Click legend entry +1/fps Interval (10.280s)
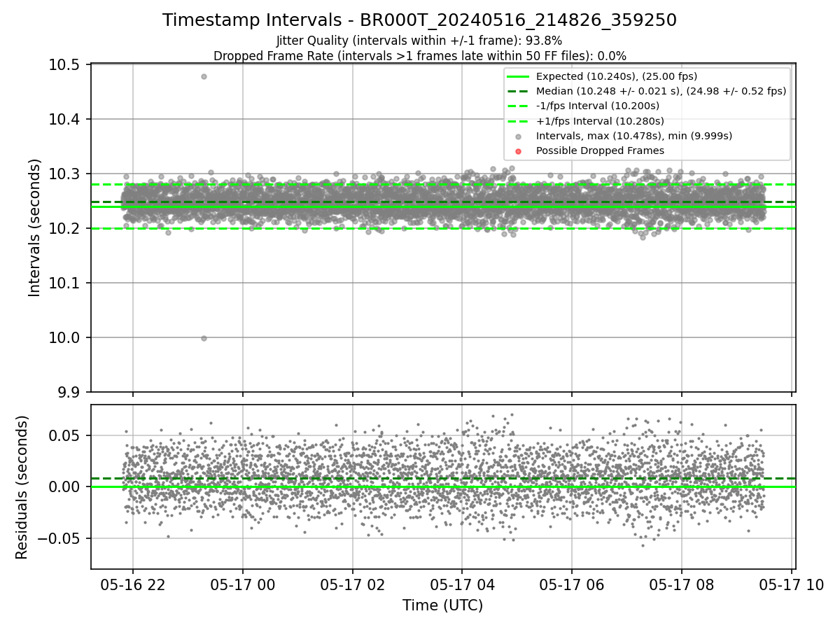This screenshot has width=840, height=630. coord(600,121)
